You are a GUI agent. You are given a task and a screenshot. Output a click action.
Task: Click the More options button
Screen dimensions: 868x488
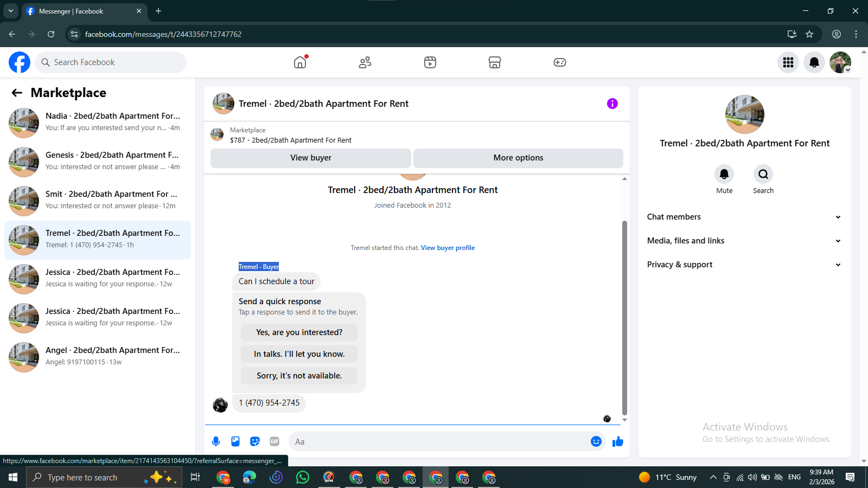[x=518, y=158]
